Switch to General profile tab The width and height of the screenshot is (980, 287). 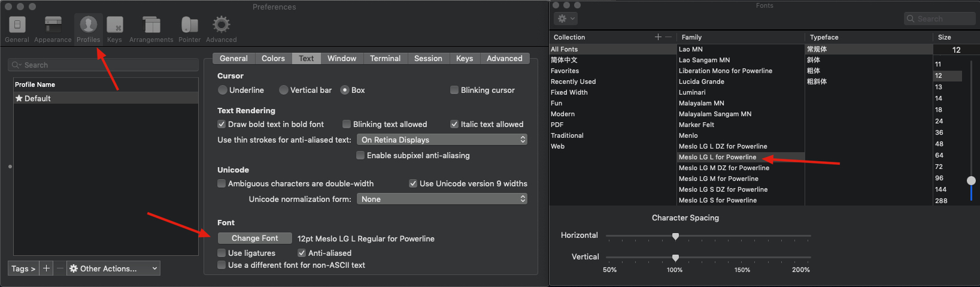[233, 58]
